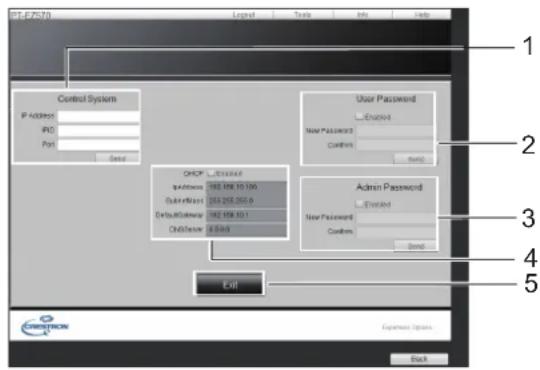Click the DNSServer value field
This screenshot has height=370, width=540.
tap(246, 230)
